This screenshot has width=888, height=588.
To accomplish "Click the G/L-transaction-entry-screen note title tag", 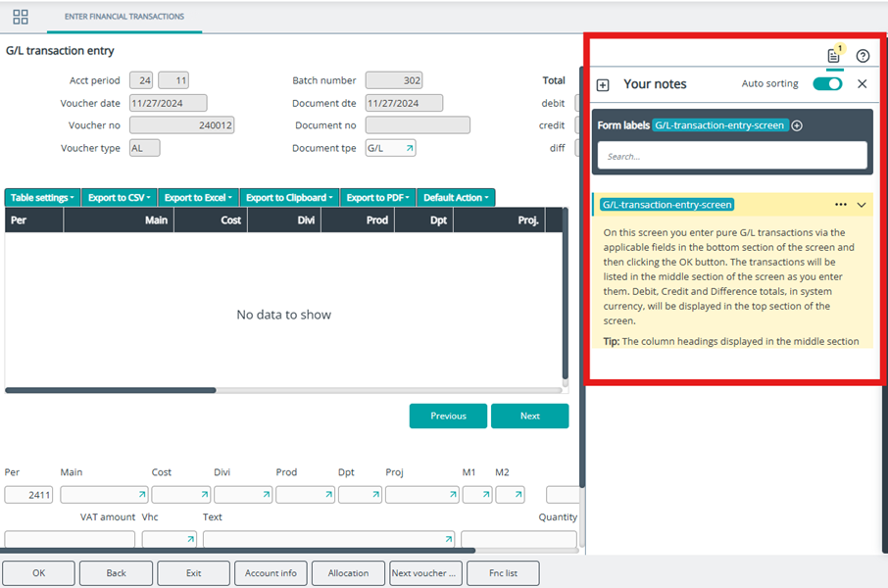I will pyautogui.click(x=667, y=205).
